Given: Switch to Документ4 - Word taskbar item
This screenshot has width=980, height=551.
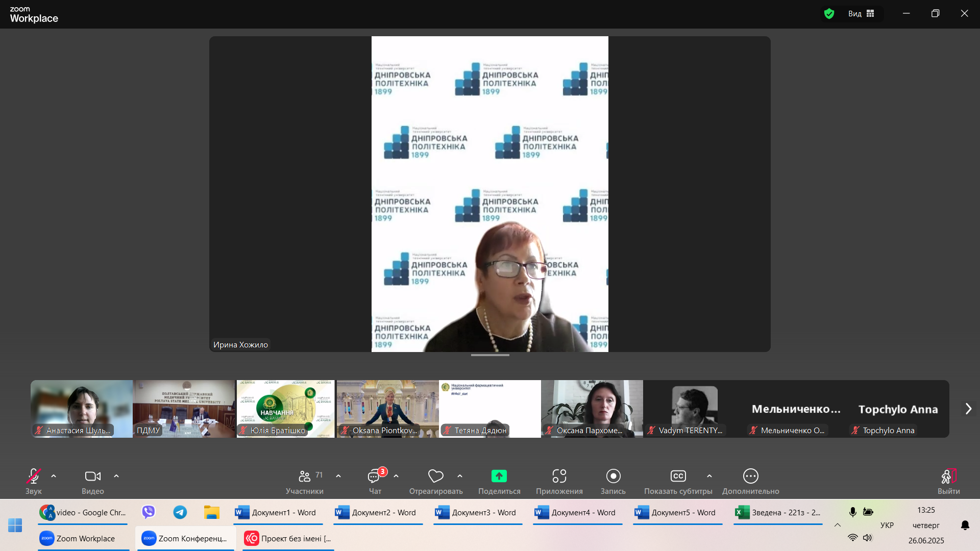Looking at the screenshot, I should pyautogui.click(x=578, y=512).
